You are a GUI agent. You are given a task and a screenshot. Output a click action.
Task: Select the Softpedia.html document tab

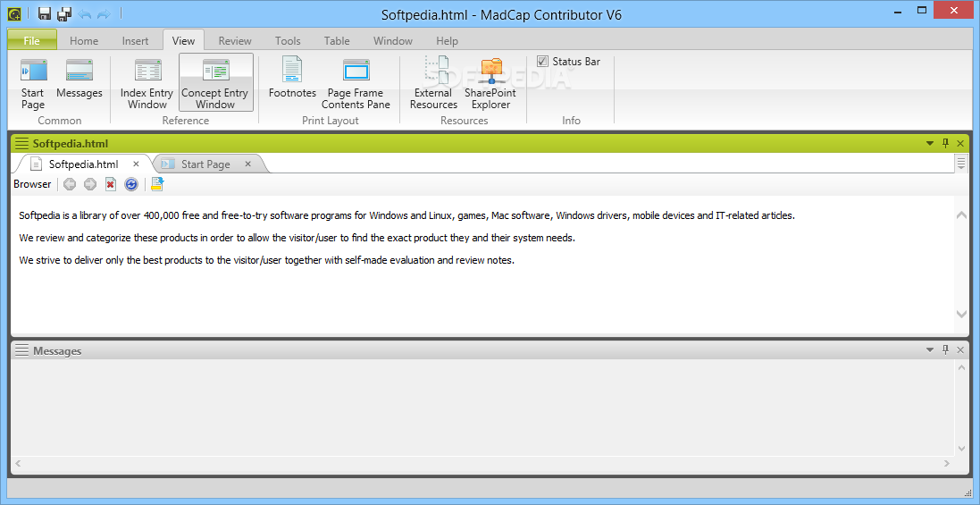click(x=83, y=164)
